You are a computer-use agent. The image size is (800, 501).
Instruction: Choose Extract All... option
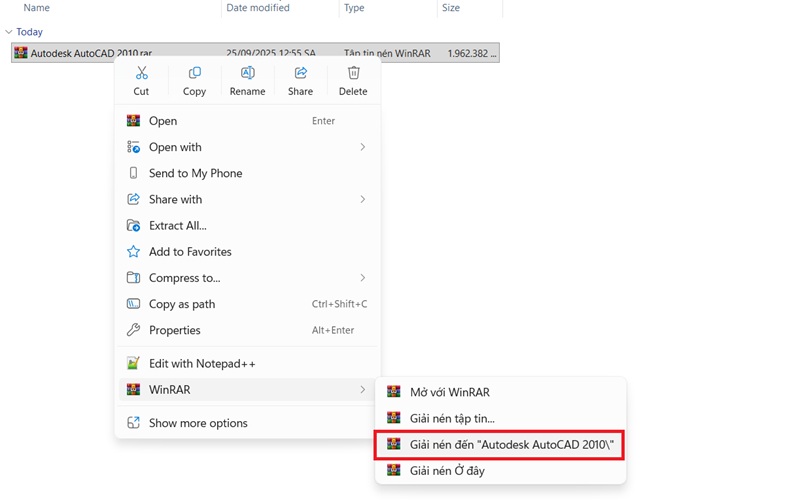tap(248, 226)
